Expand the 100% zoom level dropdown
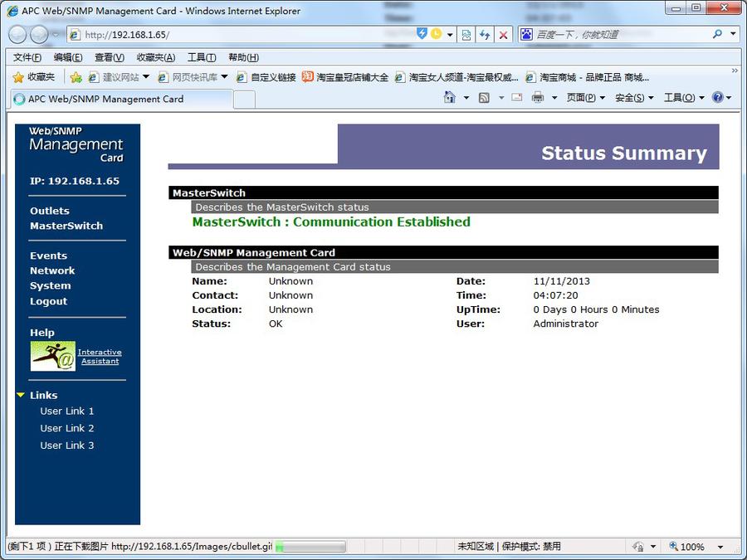The height and width of the screenshot is (560, 747). tap(720, 547)
